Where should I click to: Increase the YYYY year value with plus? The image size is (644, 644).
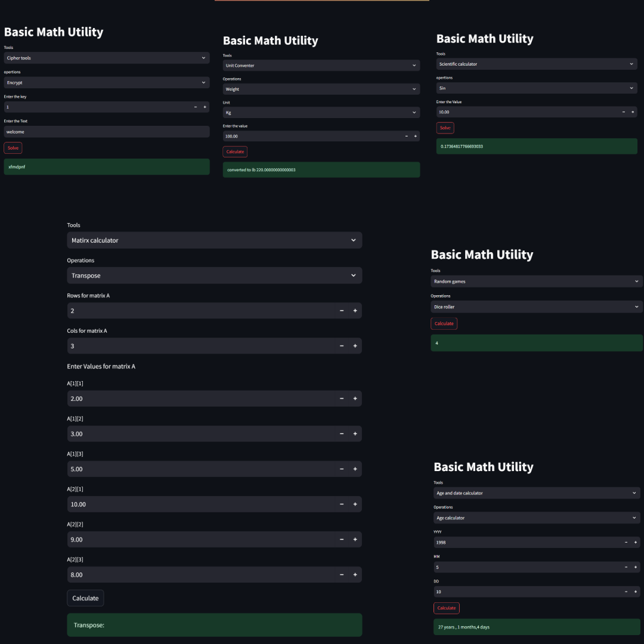click(x=635, y=543)
